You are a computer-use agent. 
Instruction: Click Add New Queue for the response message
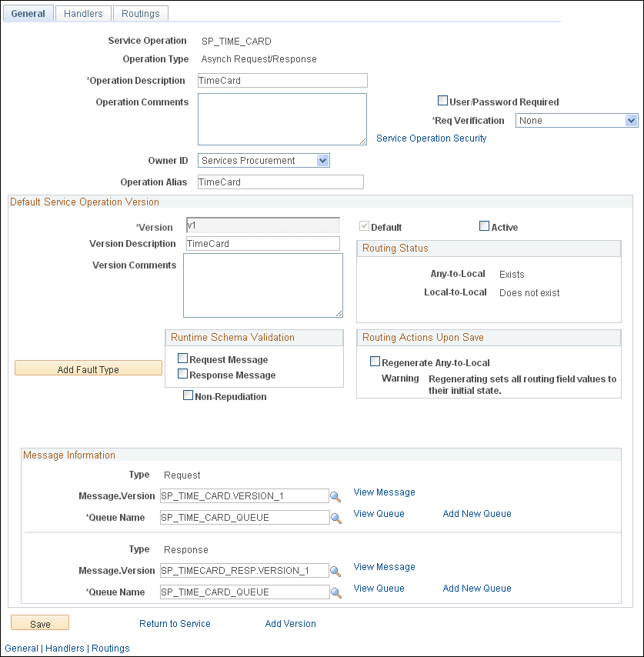(476, 588)
